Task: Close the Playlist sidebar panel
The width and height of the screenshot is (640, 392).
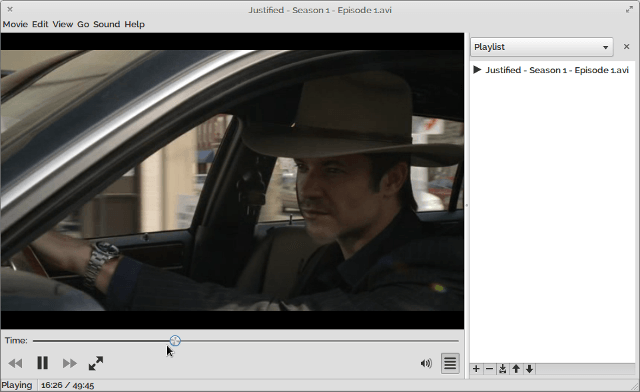Action: (627, 47)
